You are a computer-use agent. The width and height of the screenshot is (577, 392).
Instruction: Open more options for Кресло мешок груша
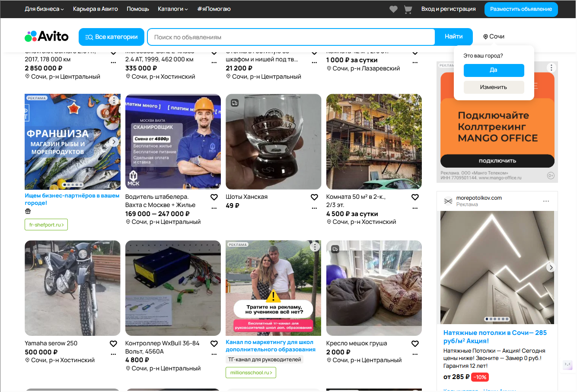point(415,354)
